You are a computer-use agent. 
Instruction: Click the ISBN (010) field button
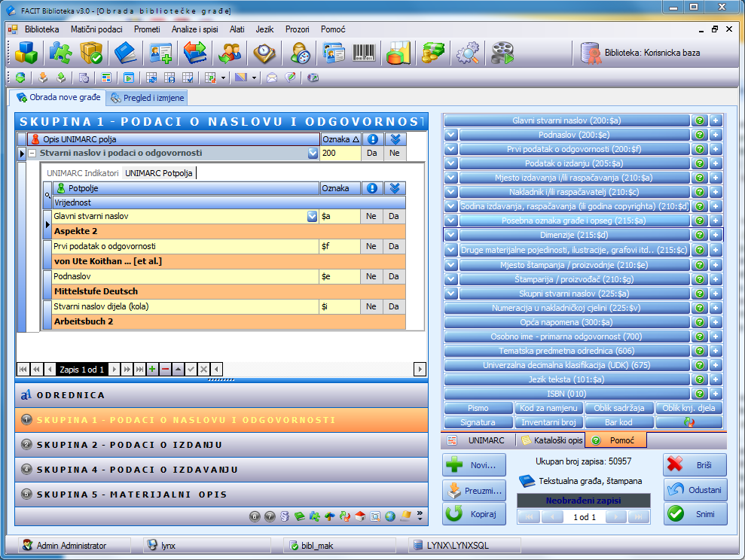click(x=566, y=394)
